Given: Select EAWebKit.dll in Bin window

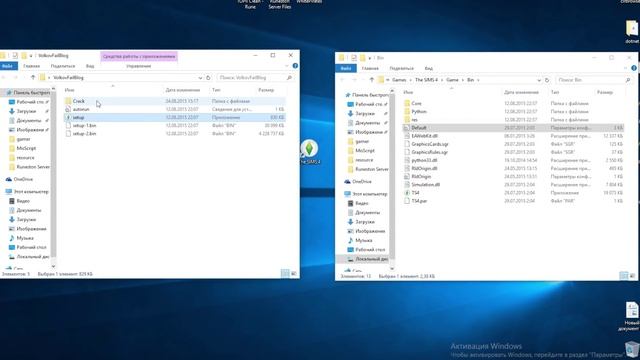Looking at the screenshot, I should pyautogui.click(x=513, y=136).
